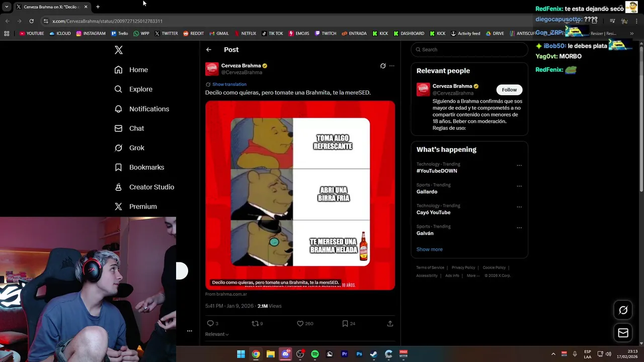This screenshot has width=644, height=362.
Task: Bookmark the post with bookmark icon
Action: tap(345, 323)
